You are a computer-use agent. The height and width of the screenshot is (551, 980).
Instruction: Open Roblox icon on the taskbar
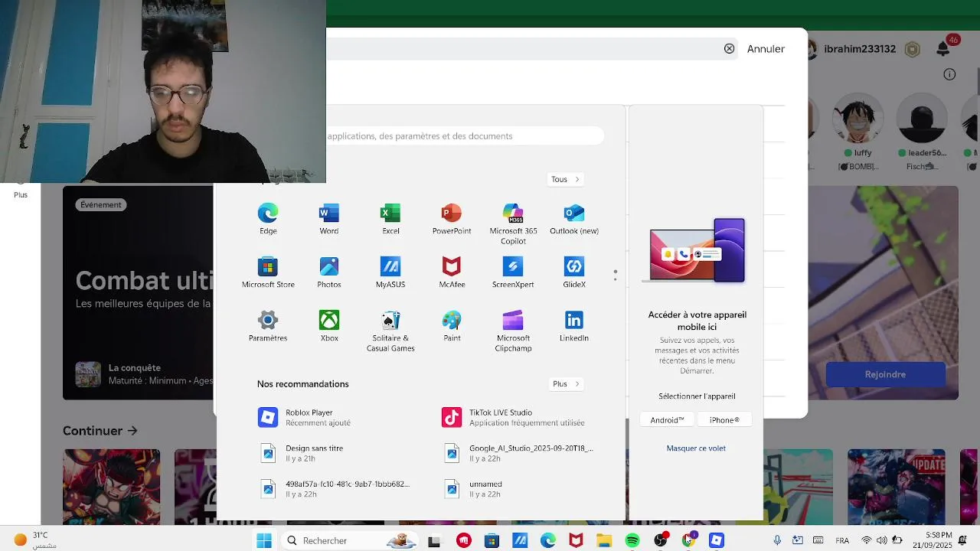(x=717, y=540)
